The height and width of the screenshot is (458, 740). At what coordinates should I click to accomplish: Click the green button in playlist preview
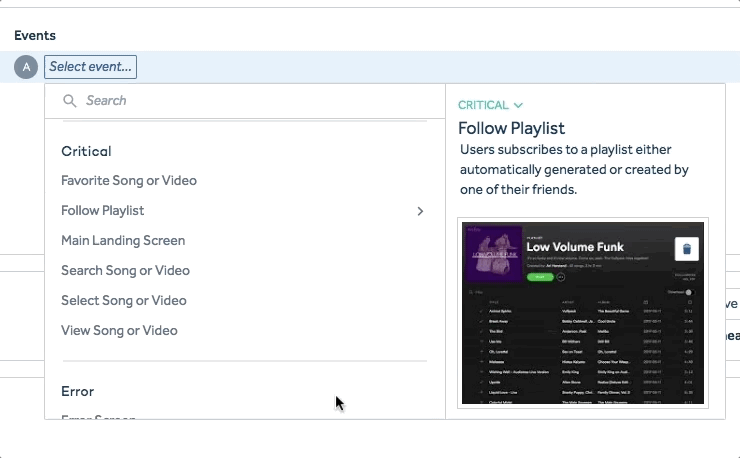click(x=540, y=277)
